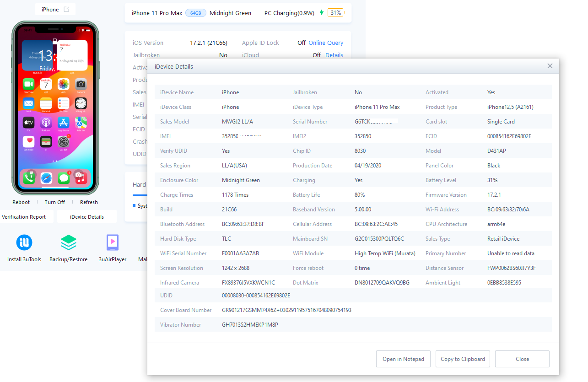Click the 64GB storage badge
The width and height of the screenshot is (588, 382).
[x=195, y=13]
